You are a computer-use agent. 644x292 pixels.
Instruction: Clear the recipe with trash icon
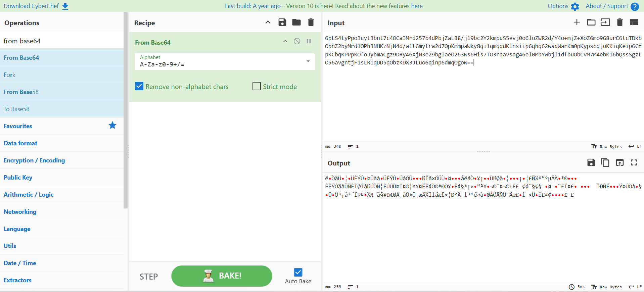pos(311,22)
